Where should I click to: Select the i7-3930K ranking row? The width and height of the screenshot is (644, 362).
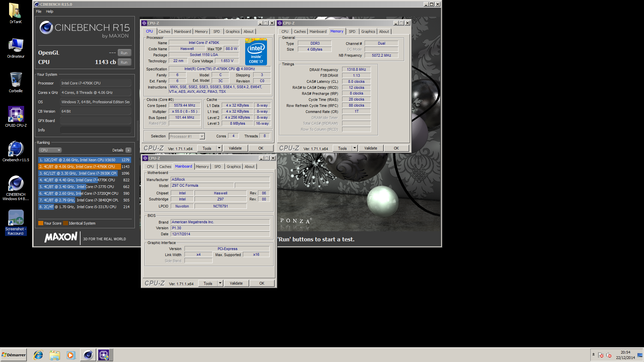(x=85, y=173)
